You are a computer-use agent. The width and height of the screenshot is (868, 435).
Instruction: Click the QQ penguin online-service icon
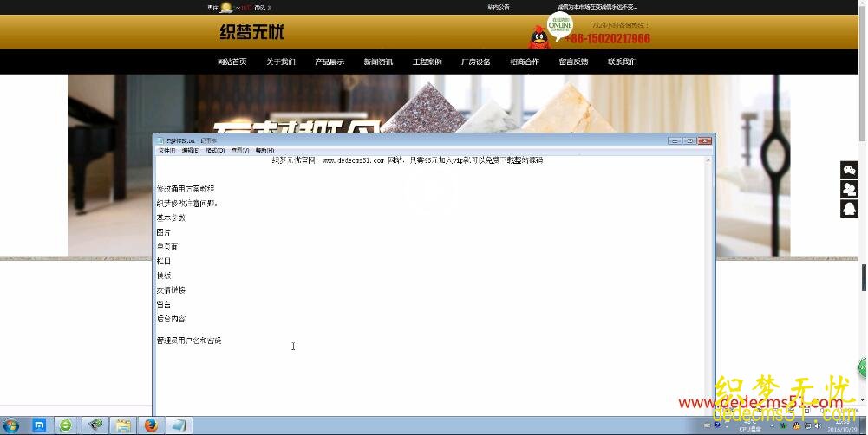click(538, 37)
